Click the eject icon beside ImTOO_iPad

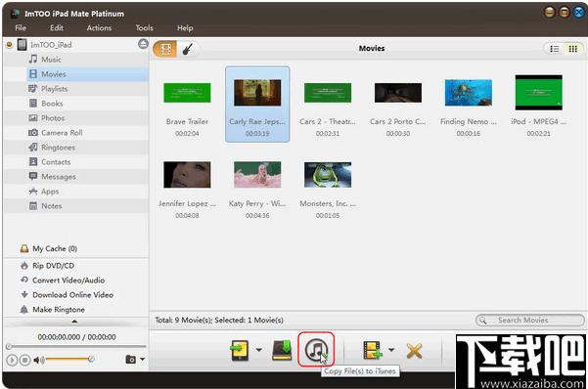(143, 44)
